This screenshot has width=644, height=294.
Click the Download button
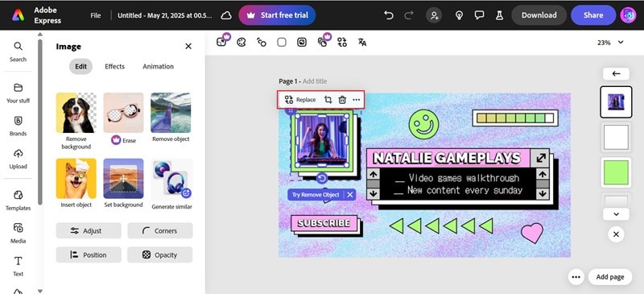point(539,15)
